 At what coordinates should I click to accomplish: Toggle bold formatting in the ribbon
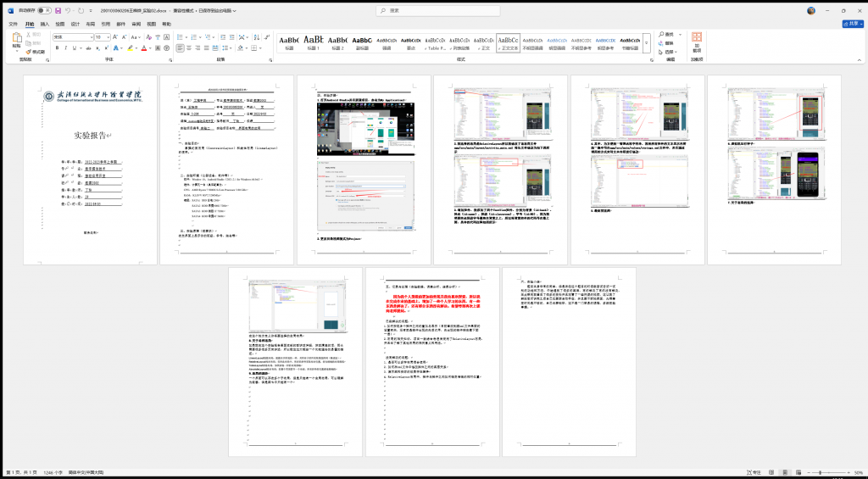click(57, 48)
